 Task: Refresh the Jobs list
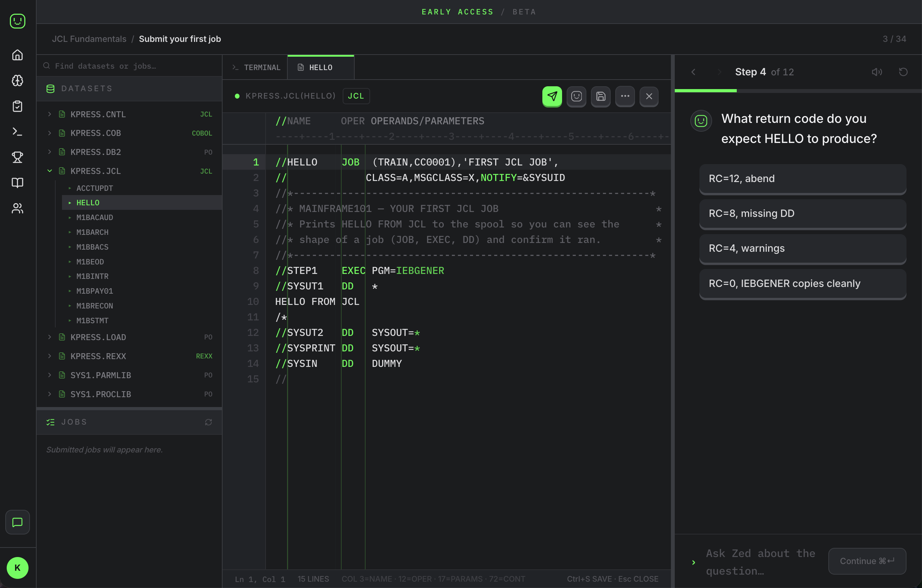coord(208,422)
